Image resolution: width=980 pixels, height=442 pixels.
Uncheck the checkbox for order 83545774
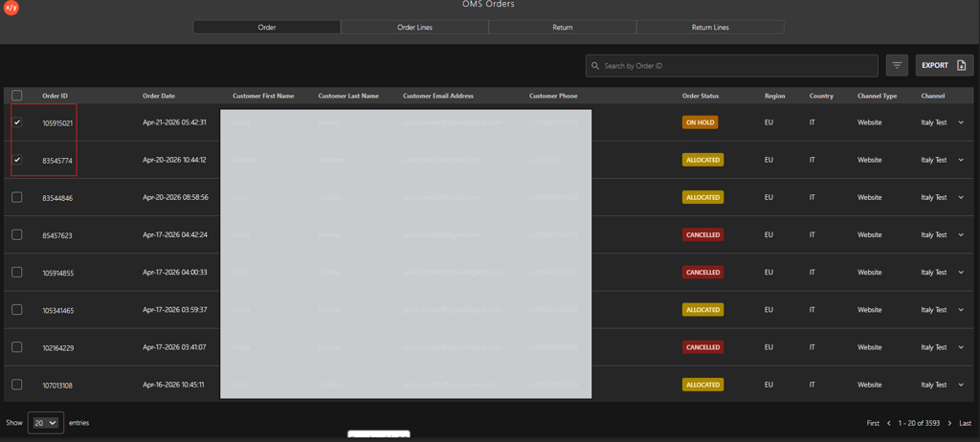click(17, 160)
